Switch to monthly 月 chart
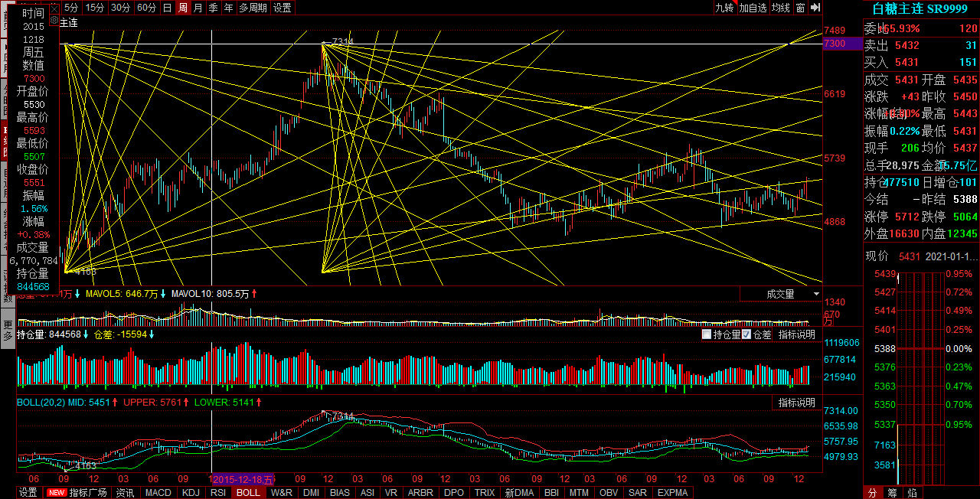980x499 pixels. (198, 8)
